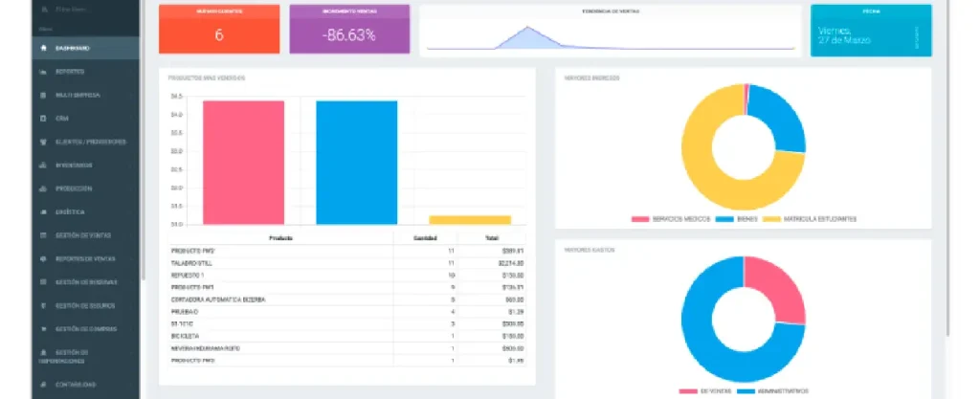Click the CRM sidebar icon
980x399 pixels.
pos(43,119)
